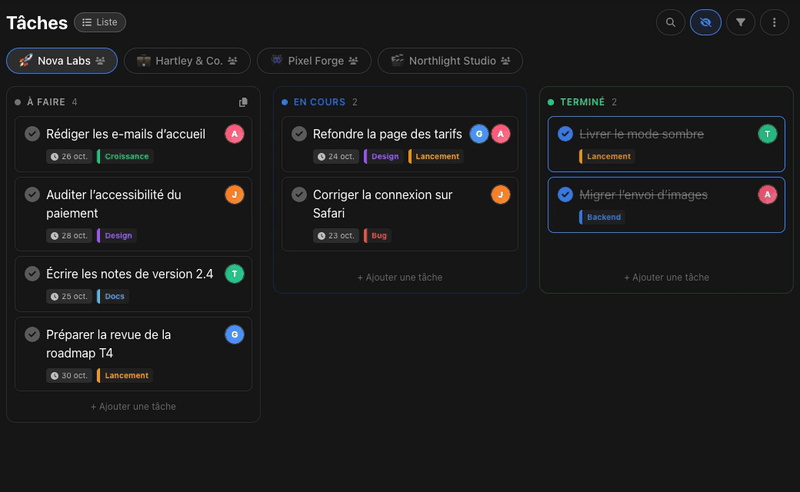Viewport: 800px width, 492px height.
Task: Check off Refondre la page des tarifs
Action: click(x=299, y=134)
